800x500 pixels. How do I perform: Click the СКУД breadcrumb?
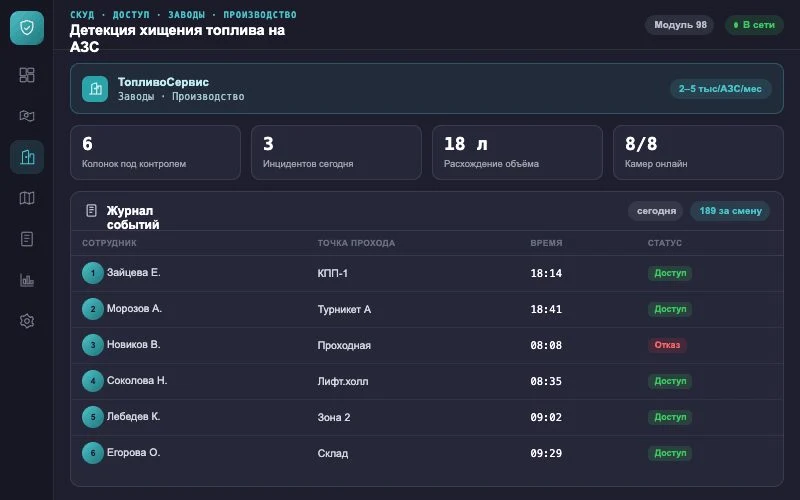coord(82,14)
